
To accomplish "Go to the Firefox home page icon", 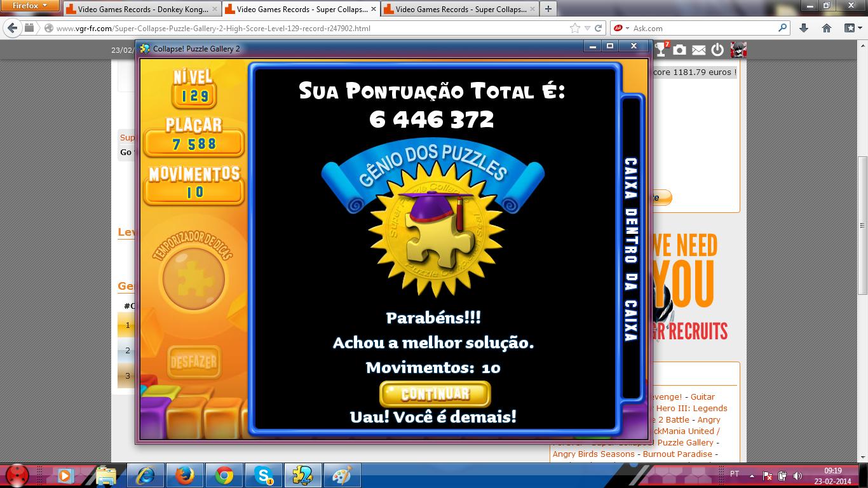I will coord(827,28).
